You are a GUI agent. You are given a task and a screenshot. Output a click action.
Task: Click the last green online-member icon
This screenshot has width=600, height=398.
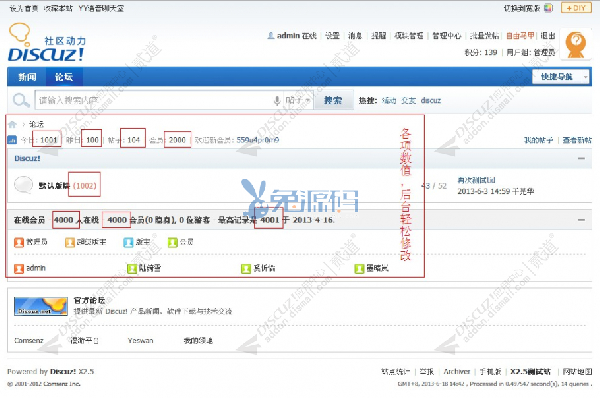[359, 269]
